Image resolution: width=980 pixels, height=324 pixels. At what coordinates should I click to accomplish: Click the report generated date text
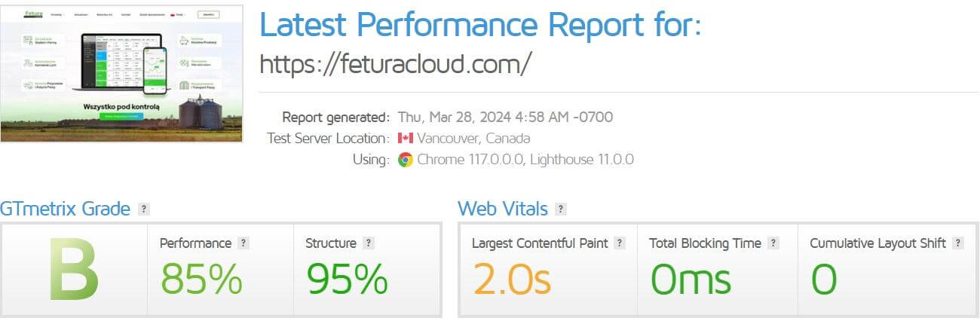pyautogui.click(x=505, y=117)
